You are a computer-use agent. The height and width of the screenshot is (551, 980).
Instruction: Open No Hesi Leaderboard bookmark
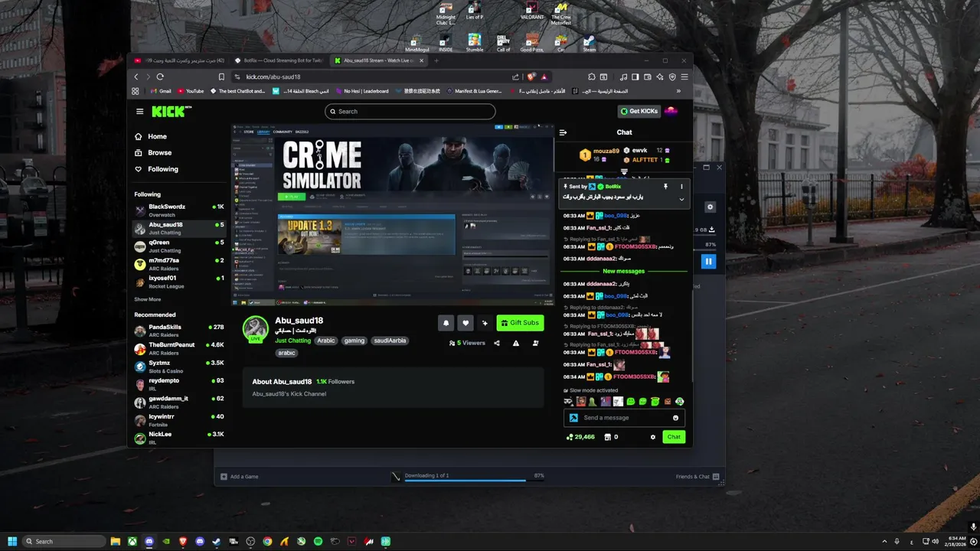361,91
